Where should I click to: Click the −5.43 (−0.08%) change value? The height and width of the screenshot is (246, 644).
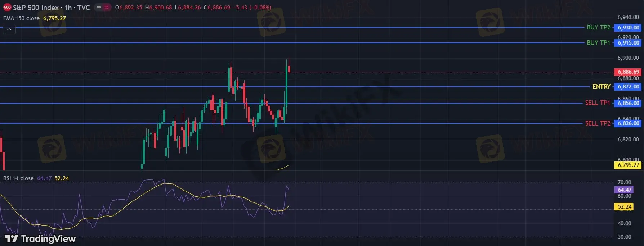click(x=252, y=8)
